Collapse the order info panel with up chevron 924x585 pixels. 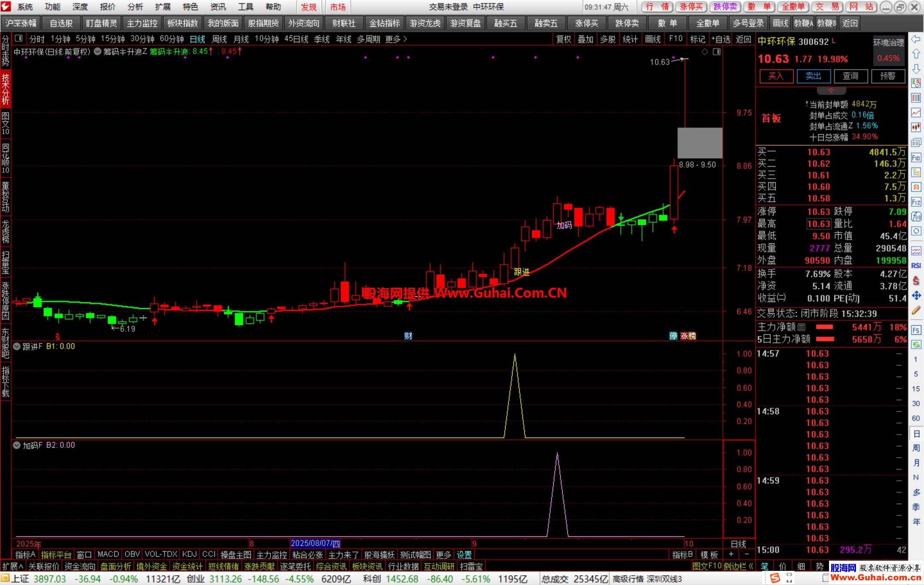(x=831, y=91)
